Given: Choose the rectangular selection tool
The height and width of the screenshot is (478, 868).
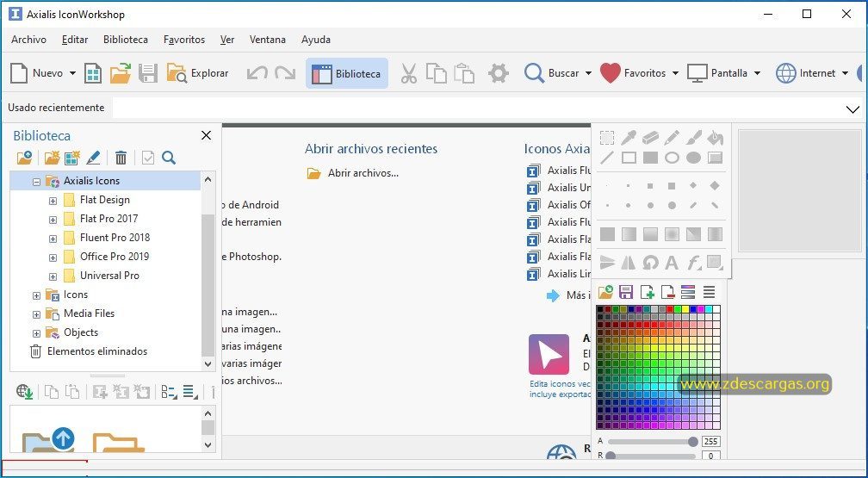Looking at the screenshot, I should coord(607,137).
